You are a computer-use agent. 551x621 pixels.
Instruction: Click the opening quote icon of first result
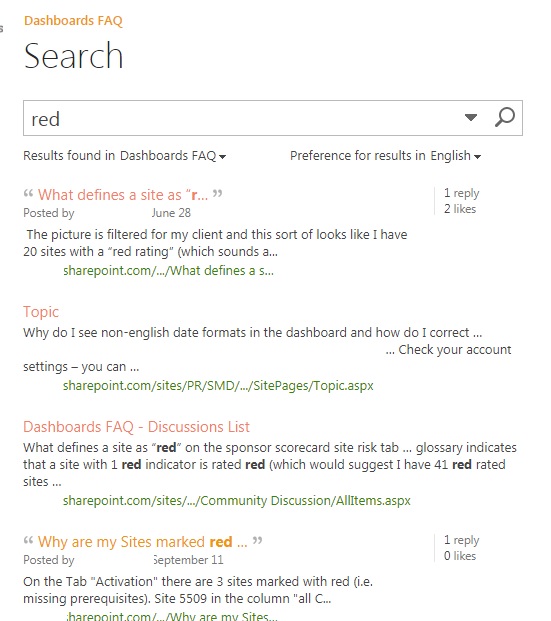28,194
